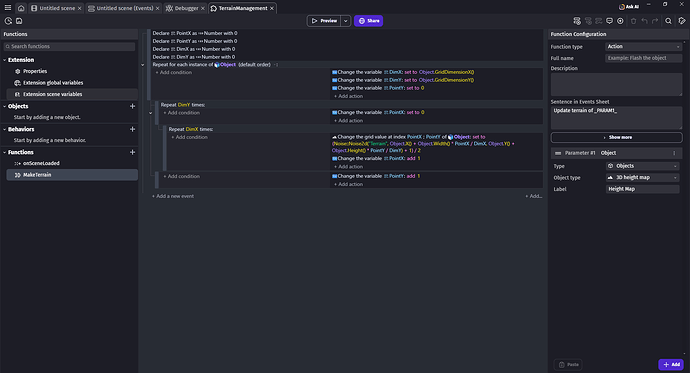The image size is (690, 373).
Task: Open Parameter #1 three-dot options menu
Action: (x=674, y=153)
